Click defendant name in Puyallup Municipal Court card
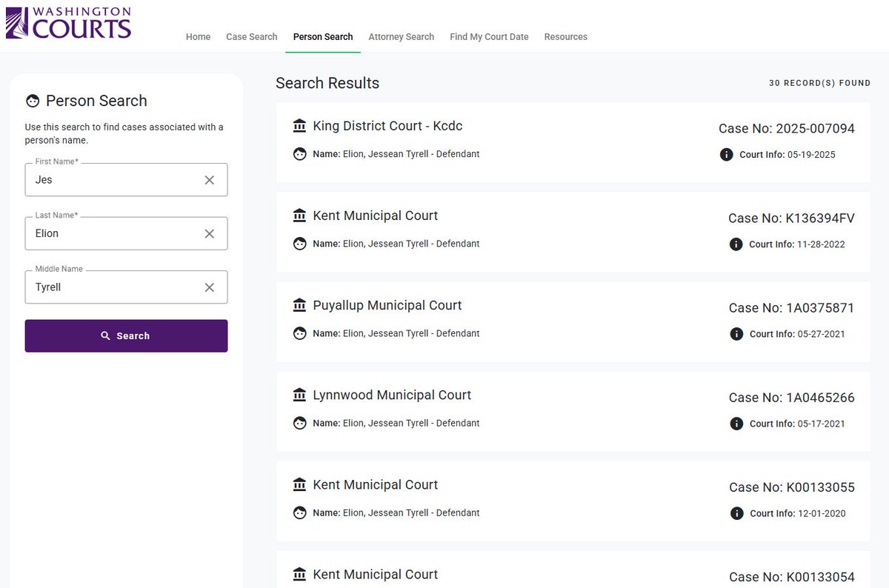This screenshot has width=889, height=588. [411, 333]
